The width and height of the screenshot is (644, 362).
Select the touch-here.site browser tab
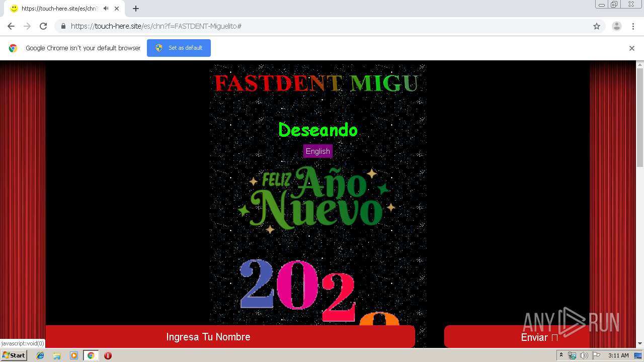(64, 9)
